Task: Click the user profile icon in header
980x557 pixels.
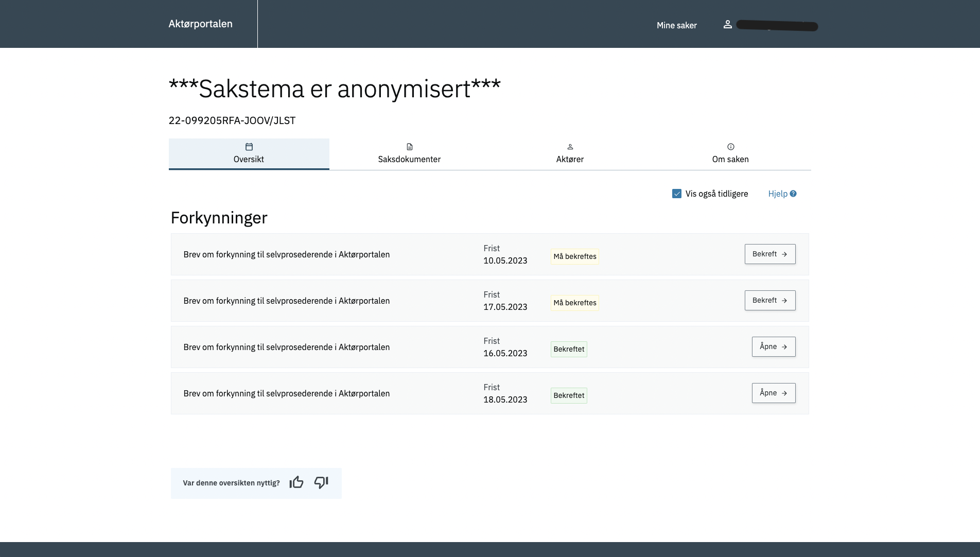Action: 727,24
